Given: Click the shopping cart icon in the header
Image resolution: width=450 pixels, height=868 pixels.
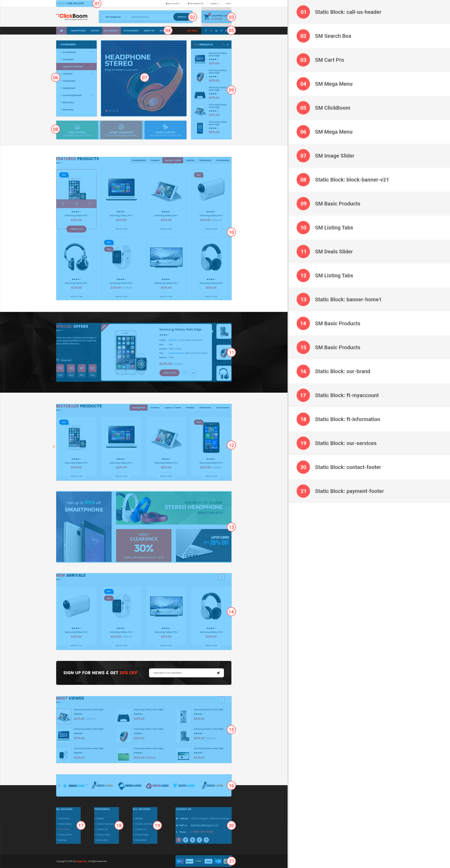Looking at the screenshot, I should tap(206, 17).
